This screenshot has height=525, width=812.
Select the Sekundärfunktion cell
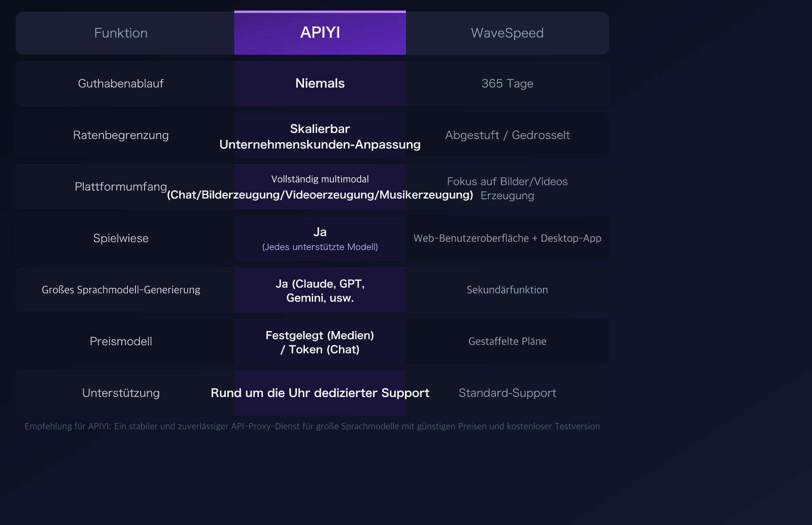507,290
